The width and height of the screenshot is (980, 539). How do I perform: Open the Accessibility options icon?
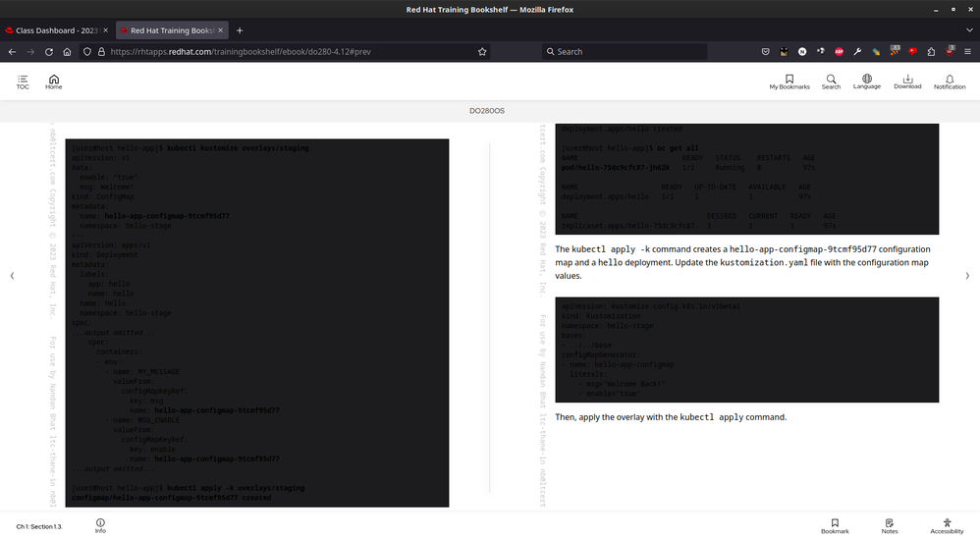pos(947,526)
